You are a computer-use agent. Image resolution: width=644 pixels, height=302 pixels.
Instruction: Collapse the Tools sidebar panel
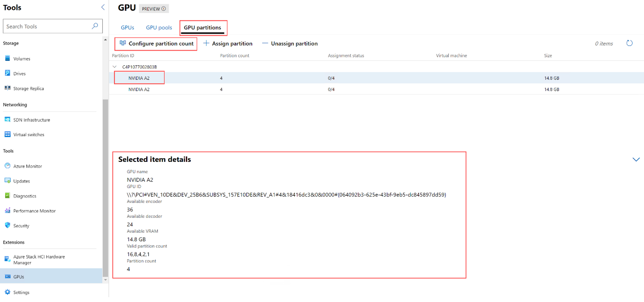(103, 7)
